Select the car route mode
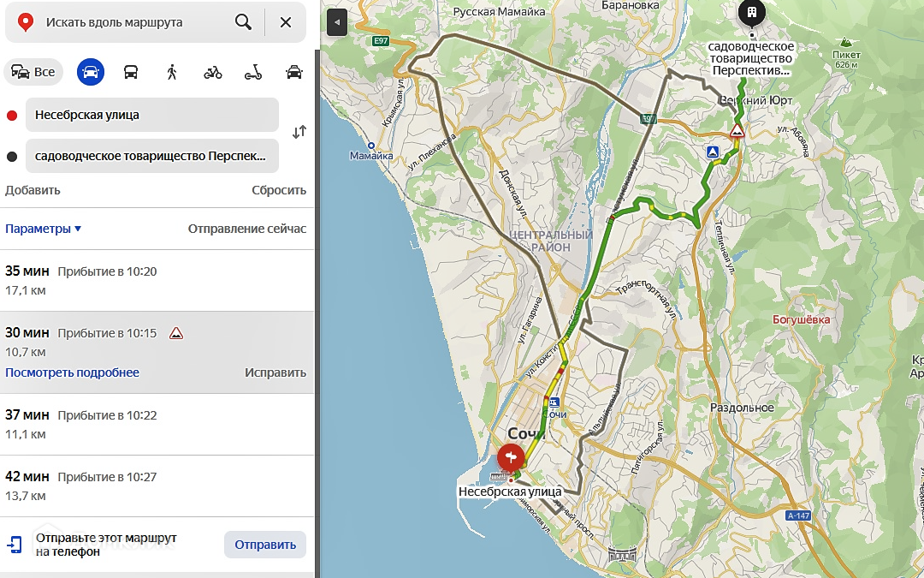The height and width of the screenshot is (578, 924). coord(91,72)
